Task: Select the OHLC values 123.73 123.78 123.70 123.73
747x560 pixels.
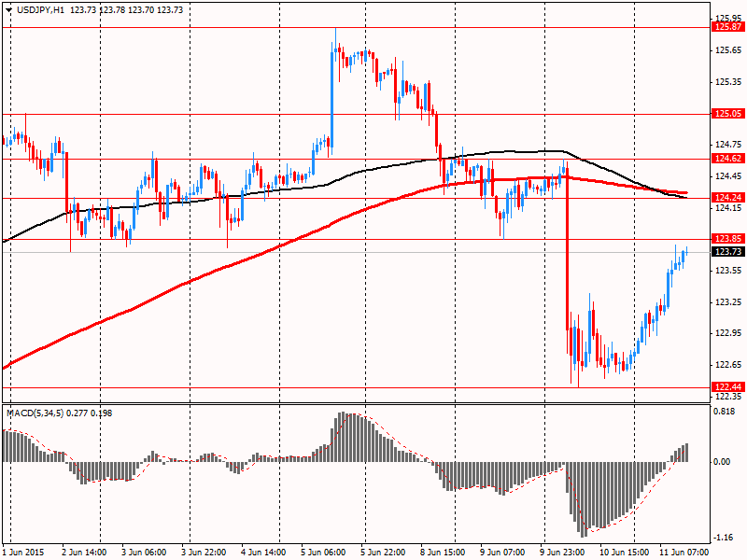Action: [x=127, y=10]
